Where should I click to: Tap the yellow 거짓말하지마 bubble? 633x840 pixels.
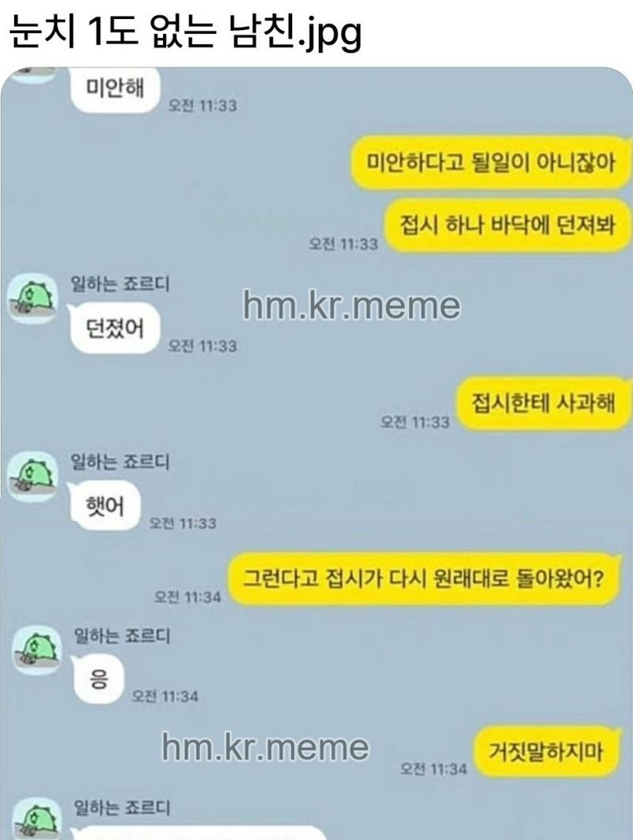click(x=546, y=751)
